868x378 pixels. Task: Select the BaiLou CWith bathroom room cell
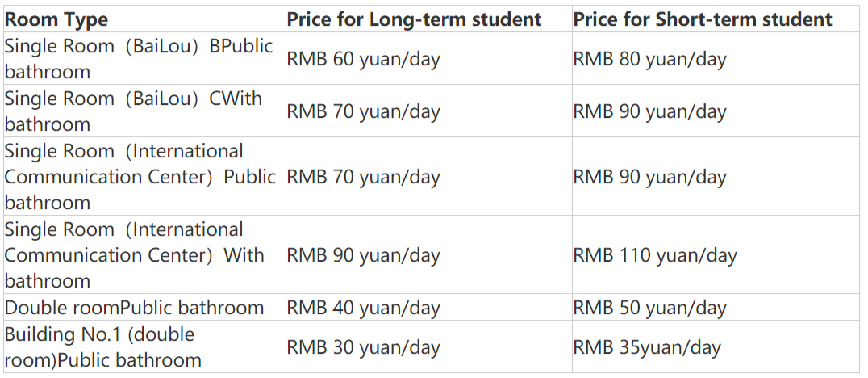click(x=133, y=111)
